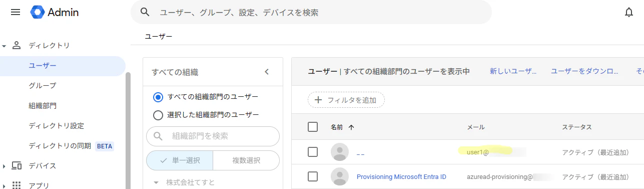Click the plus icon on the Add filter chip
This screenshot has height=189, width=644.
click(x=318, y=100)
